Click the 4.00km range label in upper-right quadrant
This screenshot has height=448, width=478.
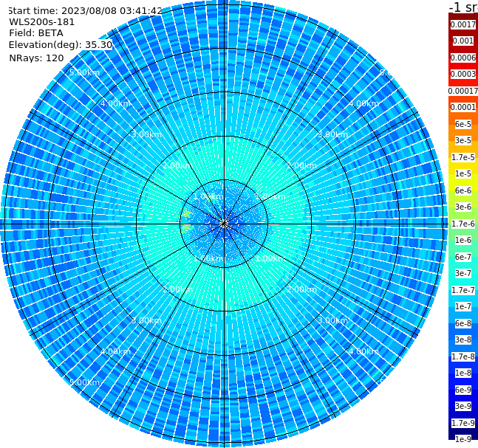363,103
